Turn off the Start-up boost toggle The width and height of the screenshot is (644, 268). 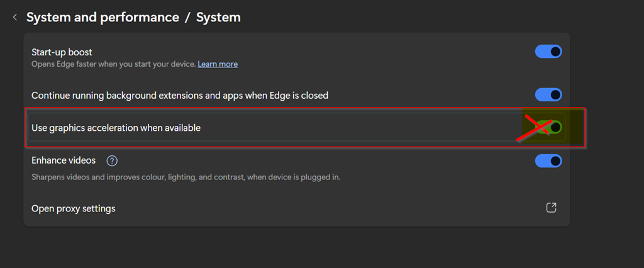pos(548,52)
